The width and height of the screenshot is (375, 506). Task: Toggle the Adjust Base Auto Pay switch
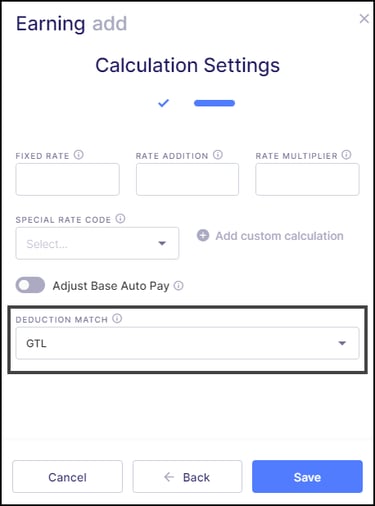coord(30,285)
